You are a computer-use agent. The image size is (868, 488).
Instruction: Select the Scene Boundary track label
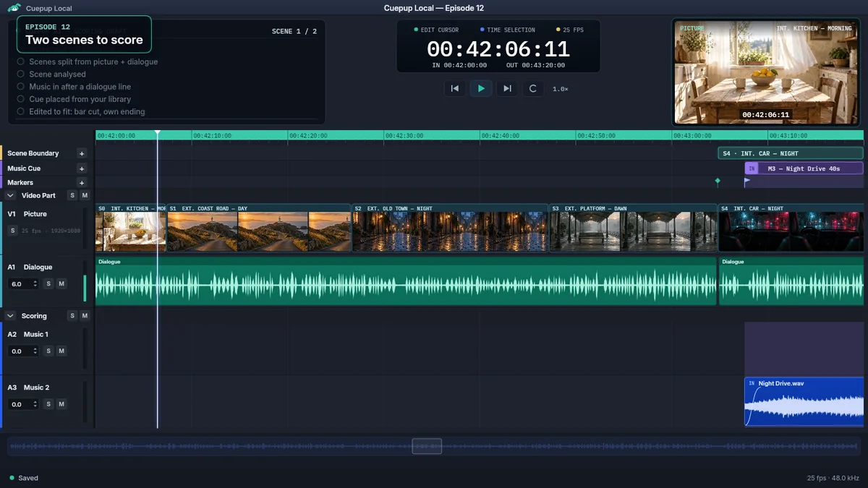click(33, 153)
